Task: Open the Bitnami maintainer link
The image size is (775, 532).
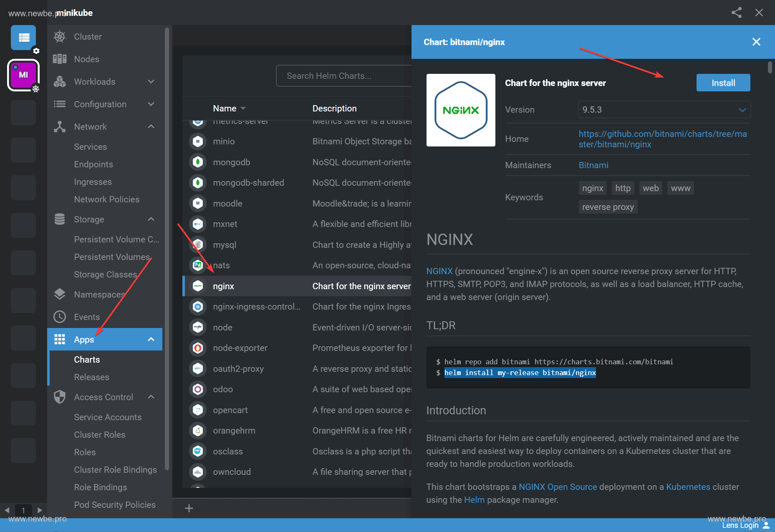Action: [x=593, y=165]
